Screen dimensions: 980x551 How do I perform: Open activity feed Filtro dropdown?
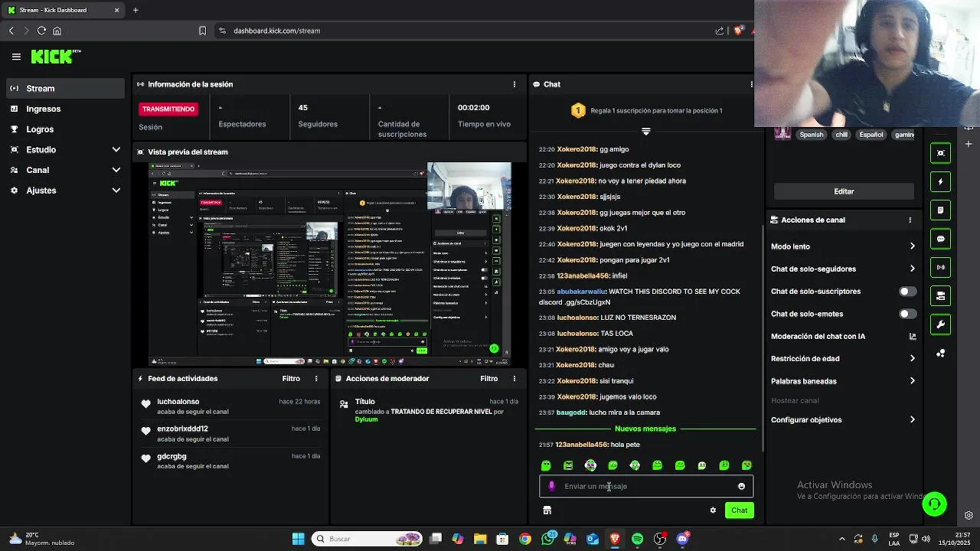pyautogui.click(x=291, y=379)
